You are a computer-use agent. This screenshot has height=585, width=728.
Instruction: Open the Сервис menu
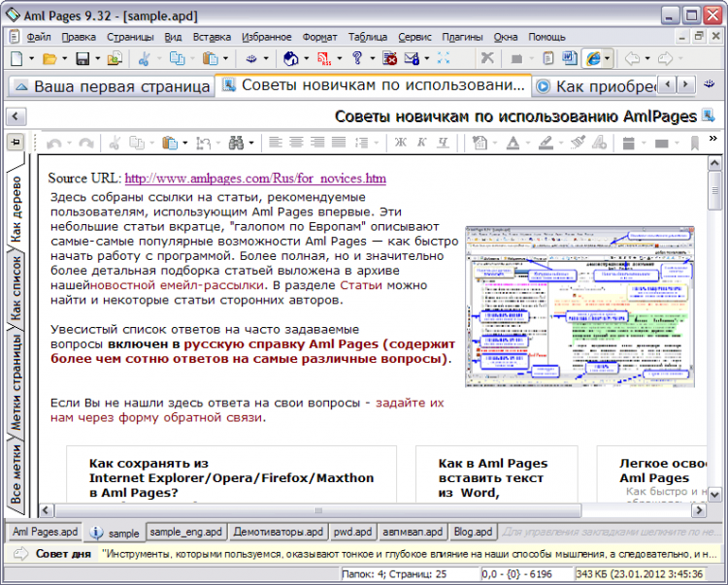[414, 37]
